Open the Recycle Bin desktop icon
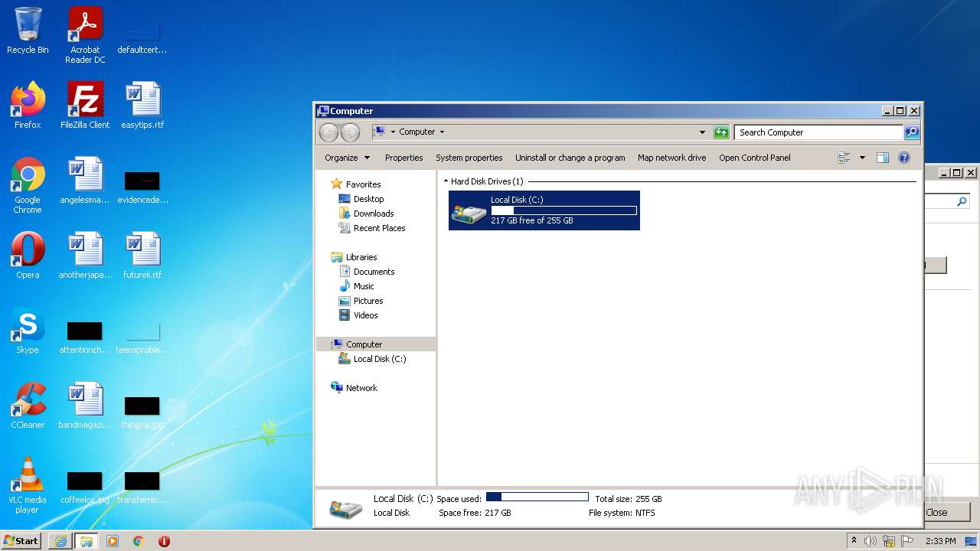980x551 pixels. point(28,31)
